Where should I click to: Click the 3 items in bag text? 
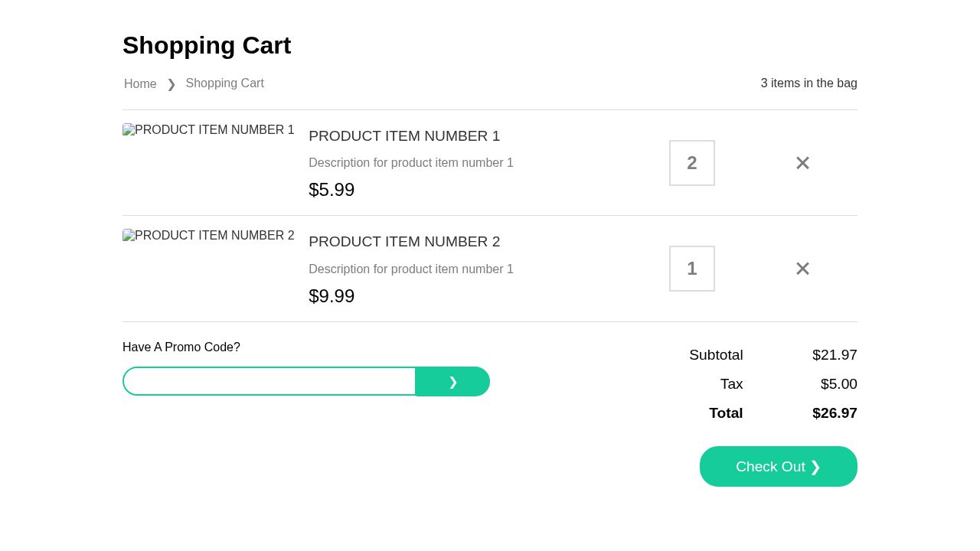tap(808, 83)
